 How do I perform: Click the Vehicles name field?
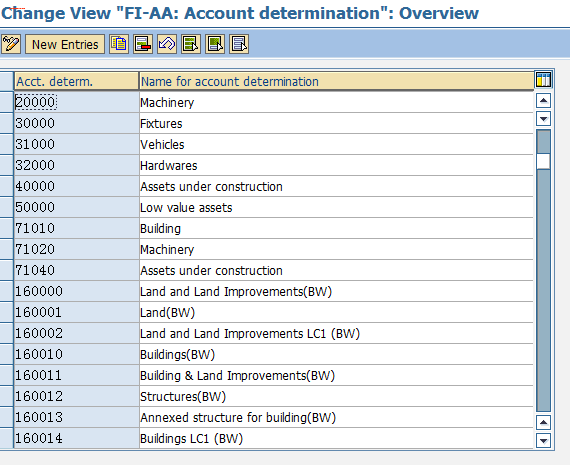tap(336, 144)
